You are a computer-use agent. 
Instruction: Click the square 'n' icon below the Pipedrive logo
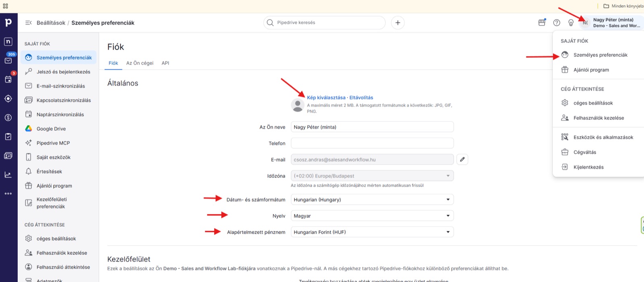(x=8, y=41)
